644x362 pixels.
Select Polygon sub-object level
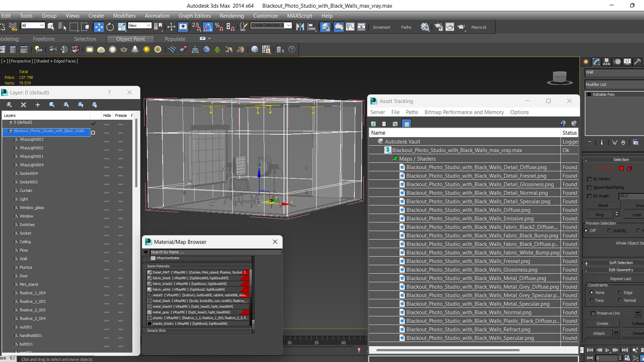(x=621, y=169)
